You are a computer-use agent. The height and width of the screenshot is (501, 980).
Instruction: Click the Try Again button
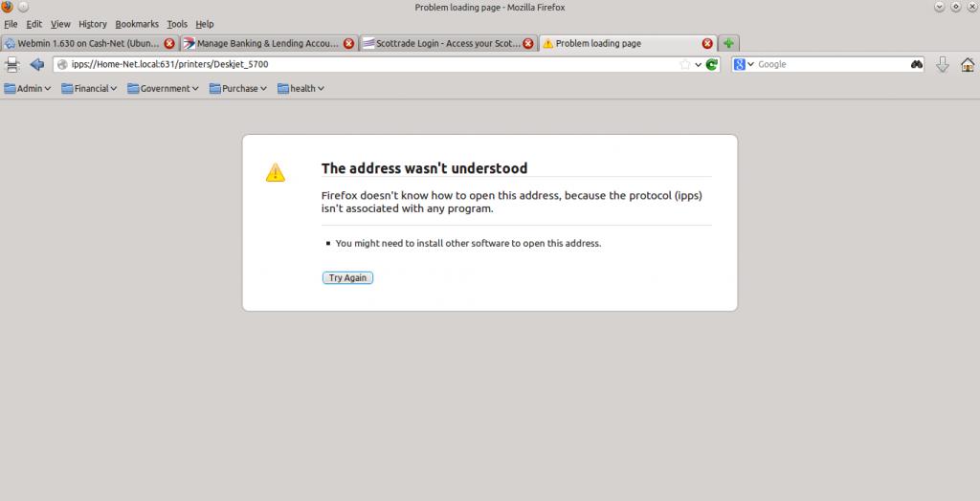point(347,278)
